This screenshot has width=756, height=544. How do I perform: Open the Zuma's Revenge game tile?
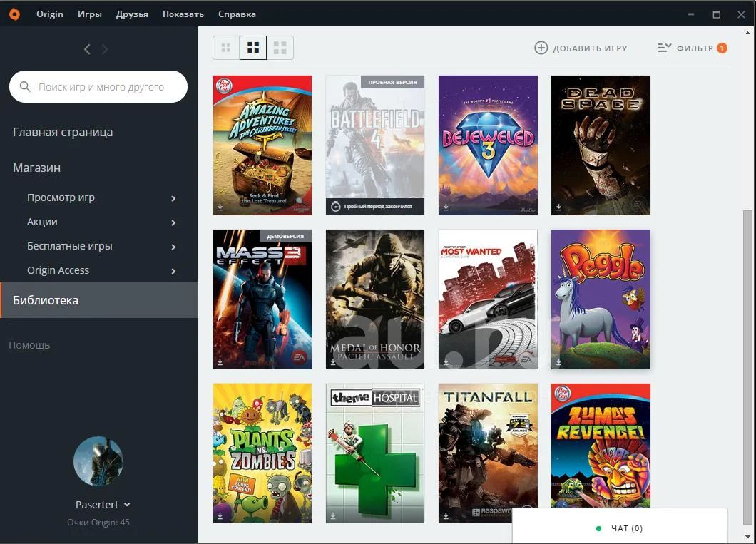pos(601,446)
